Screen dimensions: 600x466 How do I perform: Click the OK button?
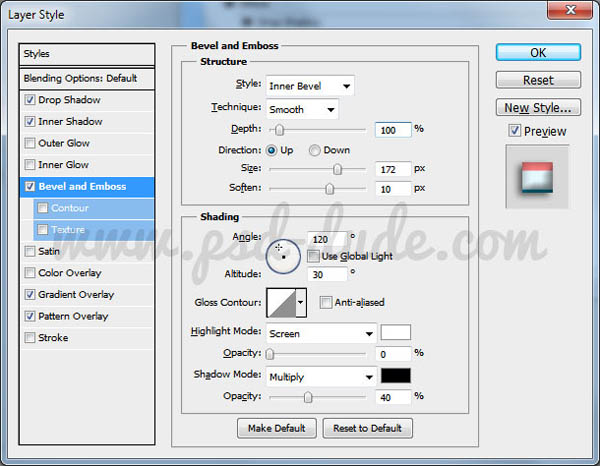click(538, 52)
